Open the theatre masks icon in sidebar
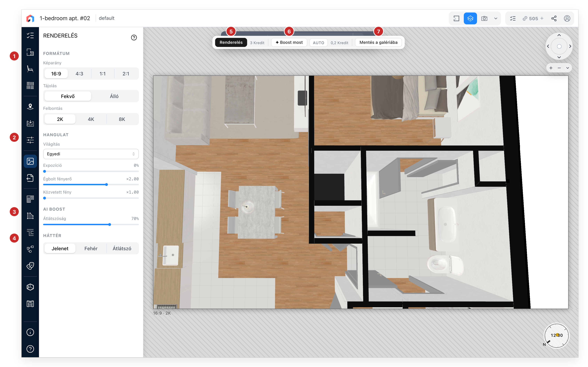This screenshot has width=588, height=367. click(x=30, y=266)
